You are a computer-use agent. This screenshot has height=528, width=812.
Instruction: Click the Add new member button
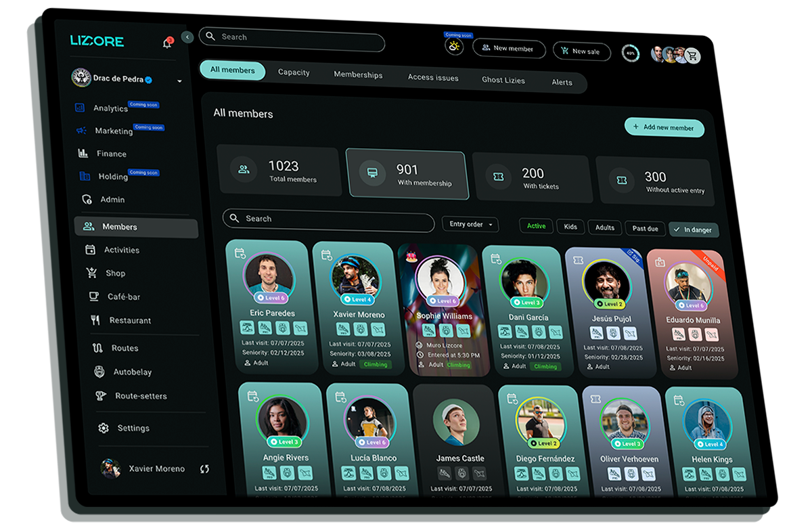coord(664,127)
